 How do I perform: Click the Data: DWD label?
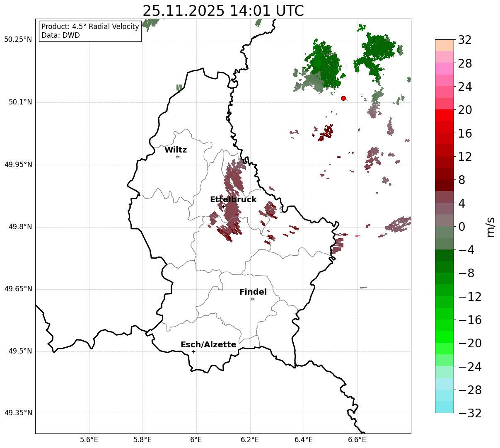(60, 35)
